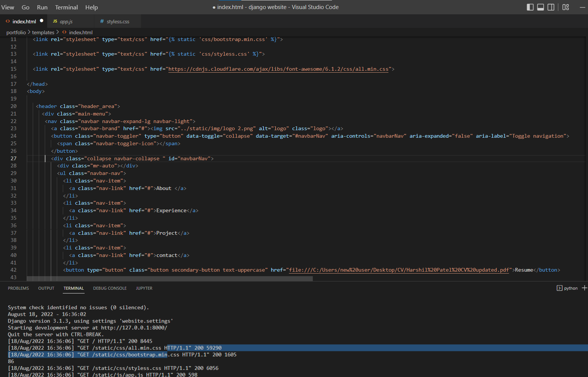The height and width of the screenshot is (377, 588).
Task: Open the PROBLEMS panel tab
Action: [18, 288]
